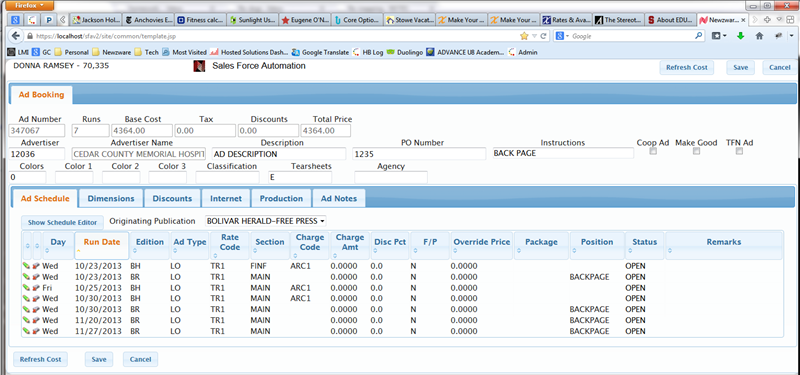Click the top Refresh Cost button

pyautogui.click(x=686, y=67)
